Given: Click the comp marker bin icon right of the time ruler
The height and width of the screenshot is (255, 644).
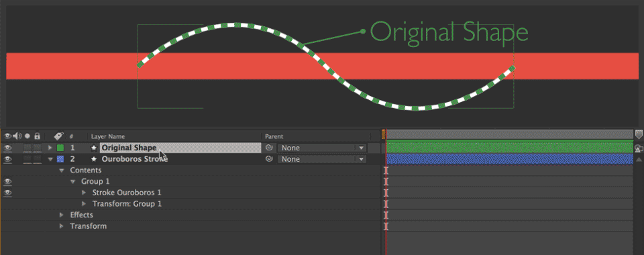Looking at the screenshot, I should [x=639, y=135].
